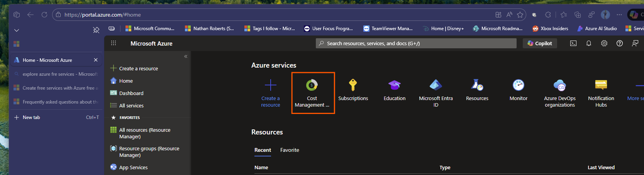Open Azure notifications bell
This screenshot has height=175, width=644.
589,43
